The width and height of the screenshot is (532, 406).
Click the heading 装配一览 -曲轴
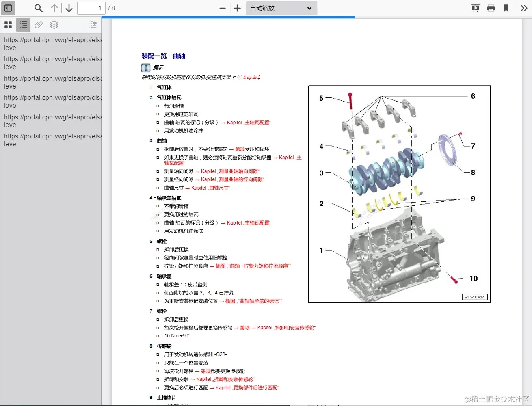click(163, 56)
